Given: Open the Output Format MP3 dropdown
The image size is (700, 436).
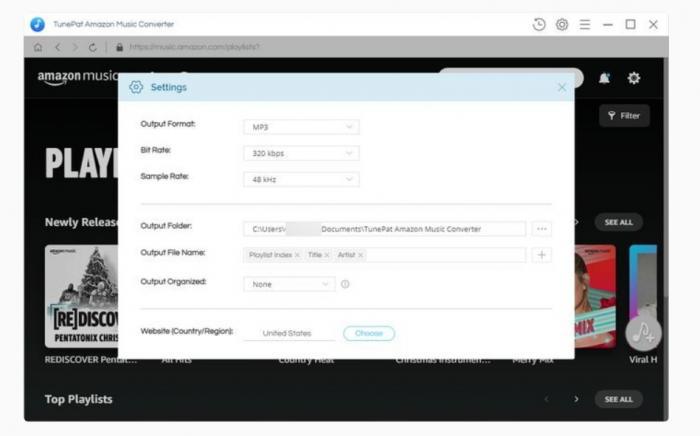Looking at the screenshot, I should (301, 127).
